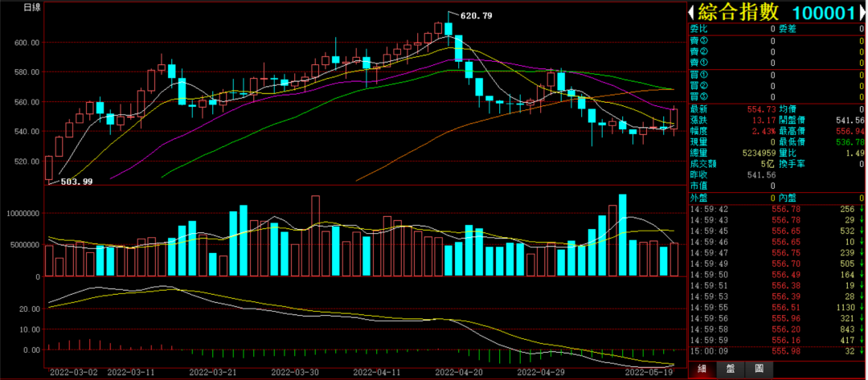
Task: Click the 2022-05-19 date axis label
Action: point(649,372)
